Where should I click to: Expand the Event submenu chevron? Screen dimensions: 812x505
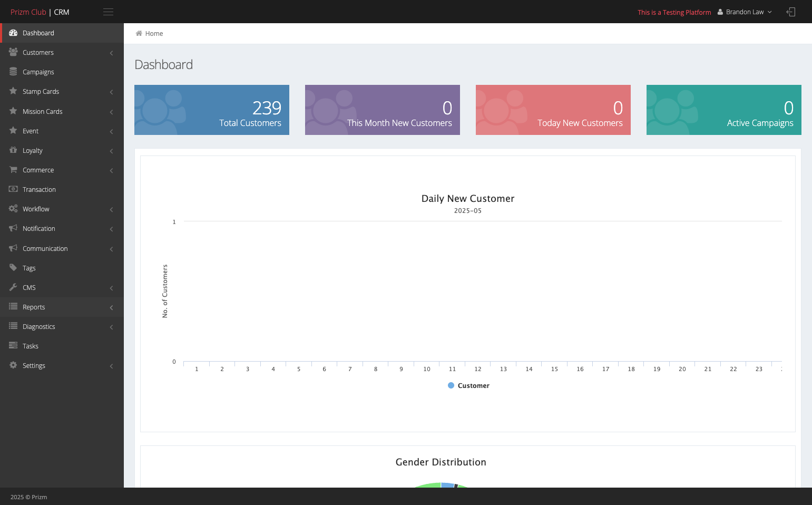click(111, 131)
